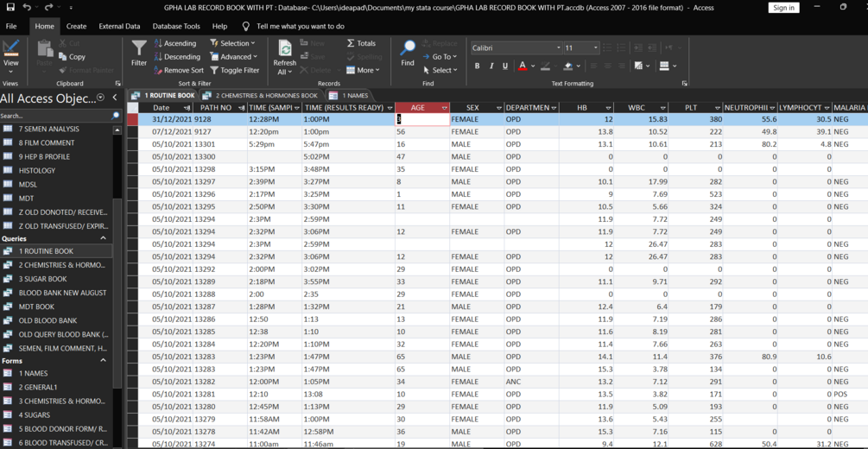Image resolution: width=868 pixels, height=449 pixels.
Task: Click the red font color button
Action: pos(523,66)
